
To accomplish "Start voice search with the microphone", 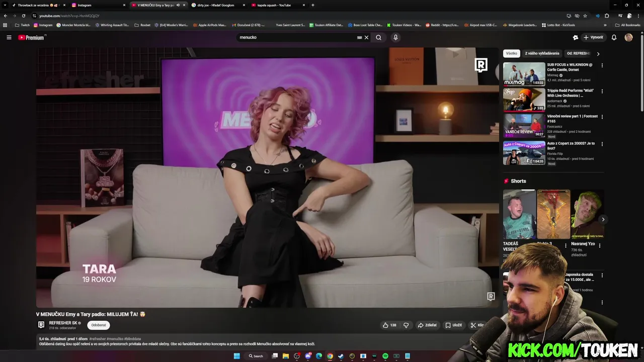I will tap(395, 37).
